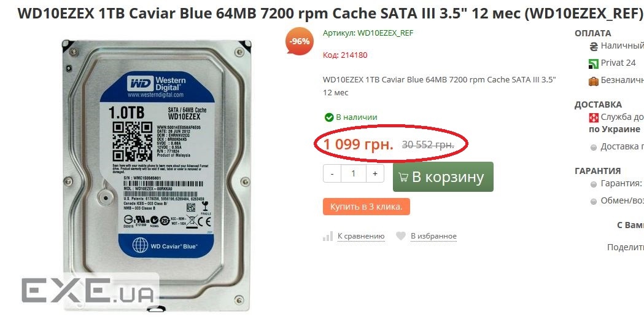Decrease quantity with the minus button
The height and width of the screenshot is (332, 644).
(x=332, y=173)
